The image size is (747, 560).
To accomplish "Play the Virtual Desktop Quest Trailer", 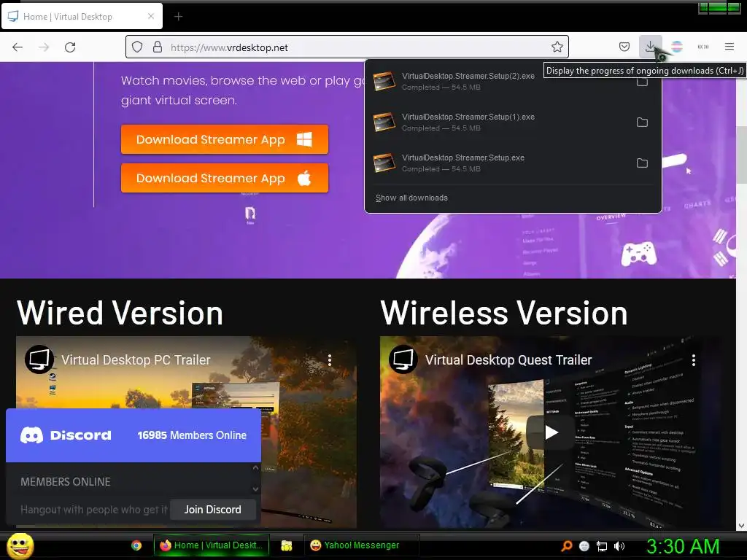I will [x=551, y=432].
